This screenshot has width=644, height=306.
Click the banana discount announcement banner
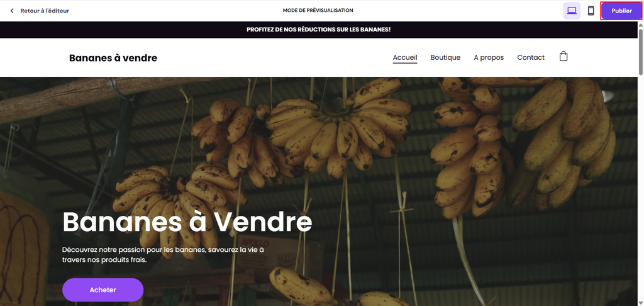pos(319,30)
